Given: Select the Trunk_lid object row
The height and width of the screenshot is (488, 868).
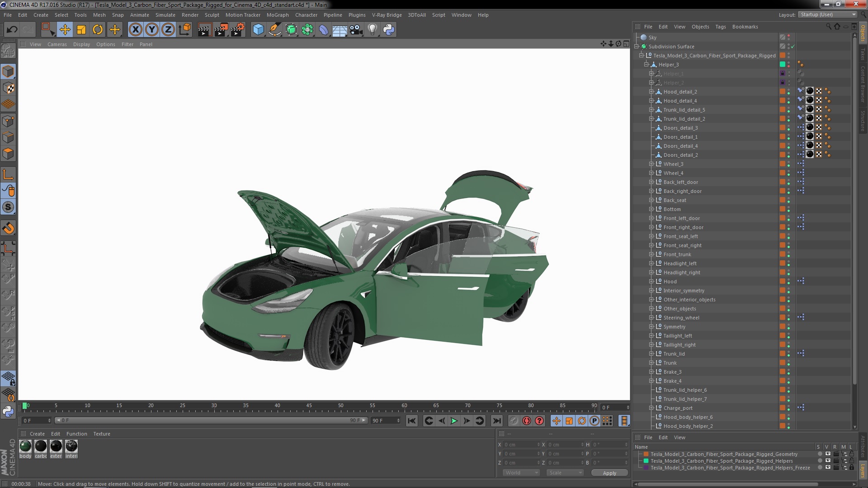Looking at the screenshot, I should click(x=674, y=354).
